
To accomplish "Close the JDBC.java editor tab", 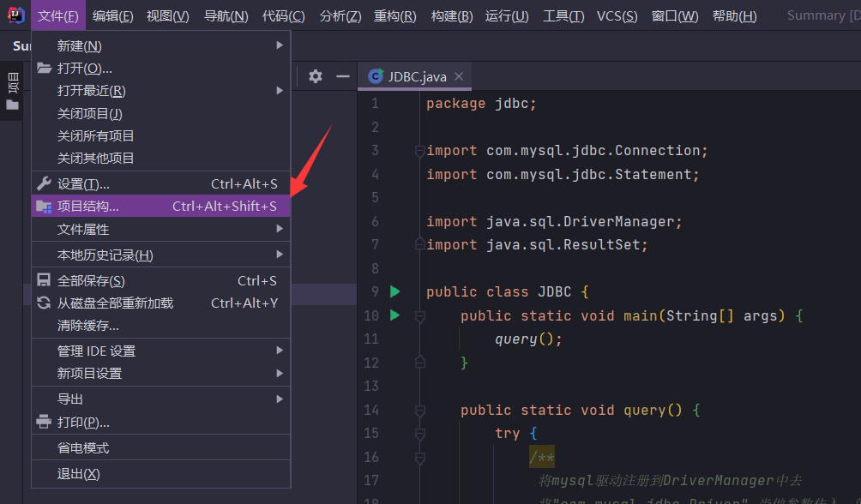I will pos(459,77).
